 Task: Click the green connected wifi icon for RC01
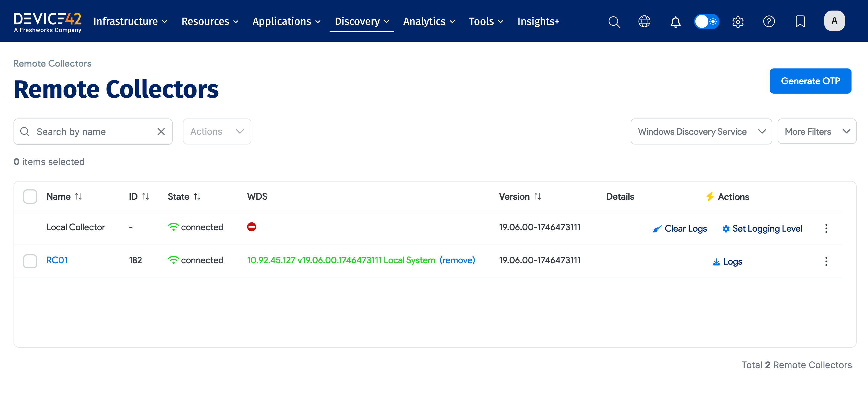coord(173,260)
